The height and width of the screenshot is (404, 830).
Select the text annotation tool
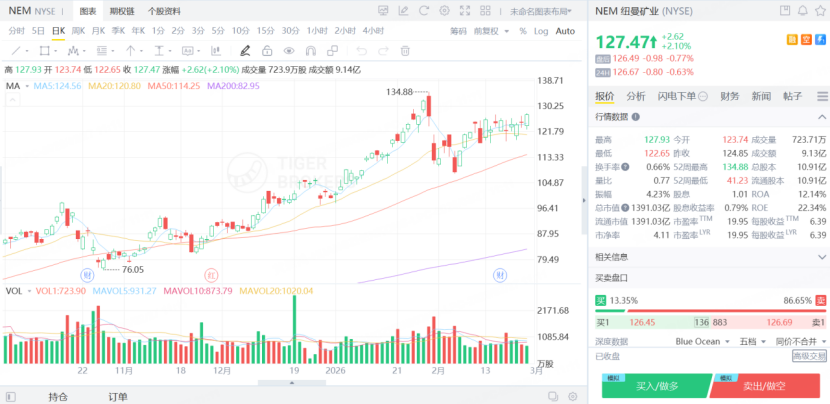click(187, 51)
